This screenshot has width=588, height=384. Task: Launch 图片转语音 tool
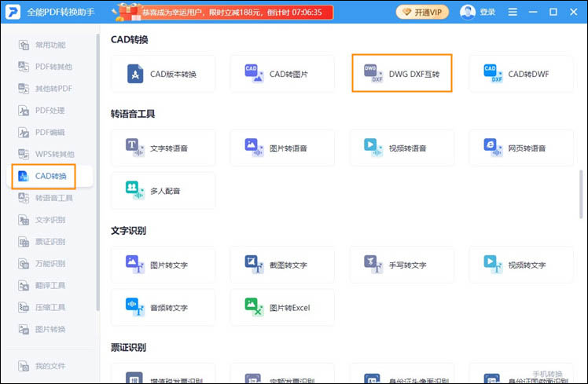pyautogui.click(x=282, y=148)
